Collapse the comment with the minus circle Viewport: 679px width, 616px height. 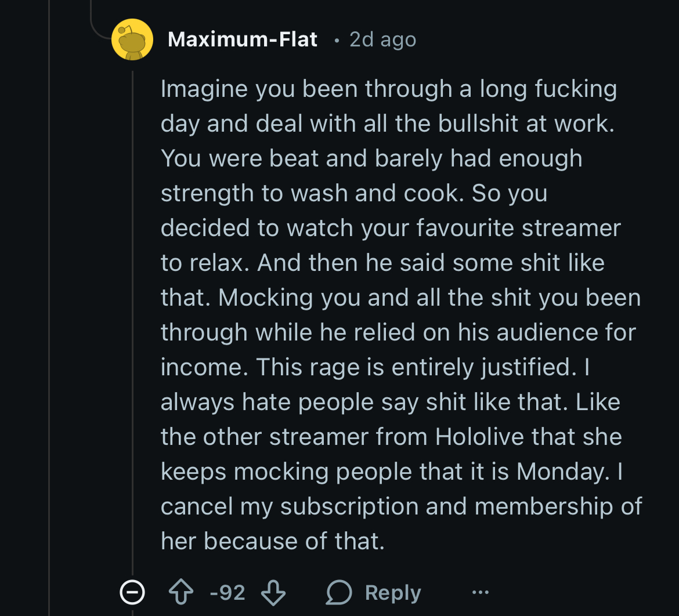coord(132,593)
